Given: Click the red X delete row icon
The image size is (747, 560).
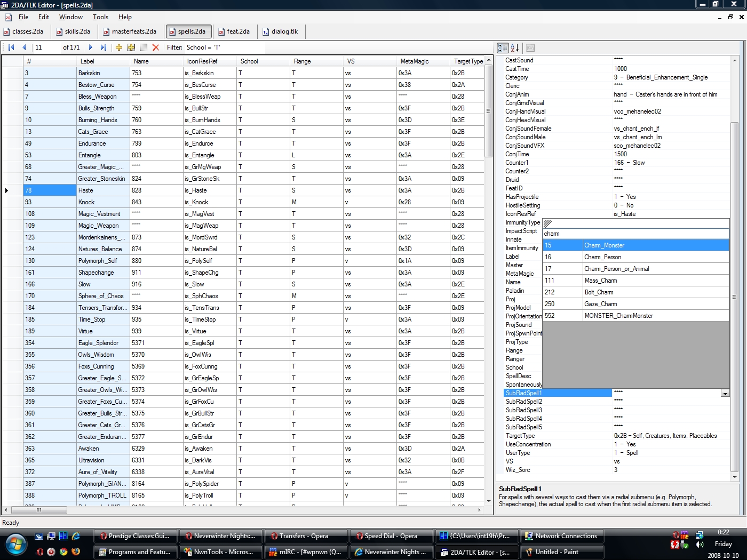Looking at the screenshot, I should pyautogui.click(x=156, y=47).
